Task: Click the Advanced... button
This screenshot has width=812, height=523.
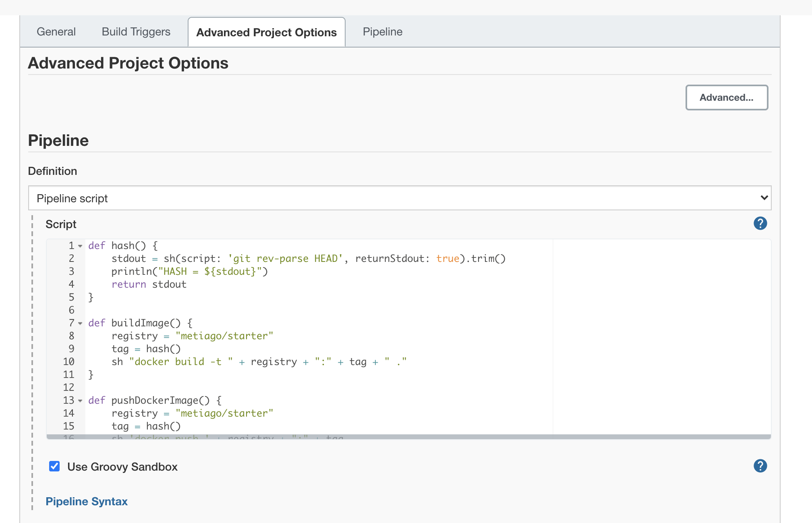Action: pyautogui.click(x=727, y=98)
